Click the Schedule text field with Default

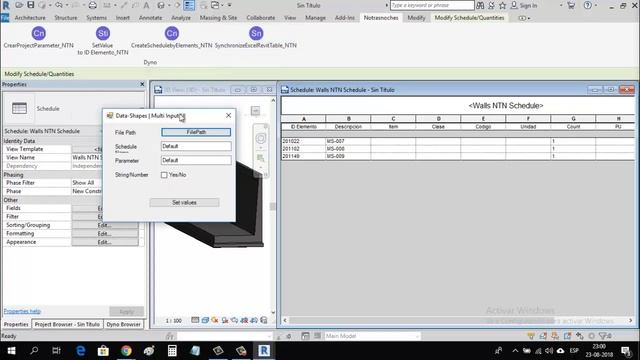click(196, 146)
